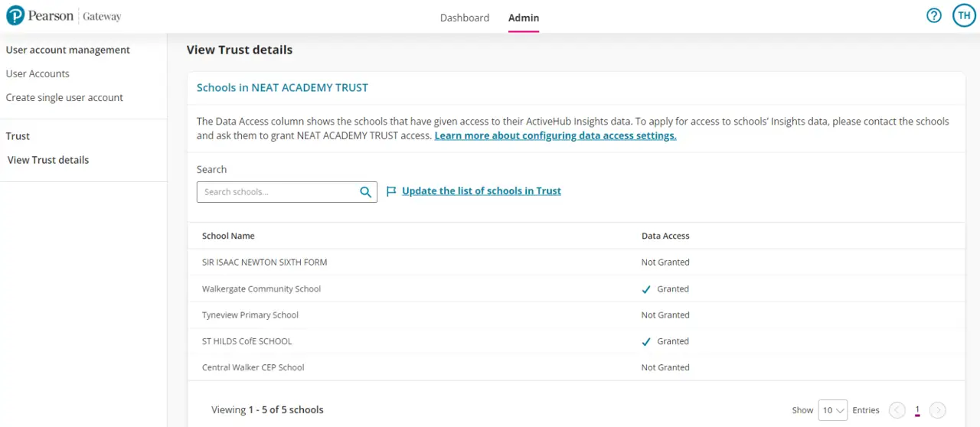Click Walkergate Community School granted checkmark

[646, 289]
